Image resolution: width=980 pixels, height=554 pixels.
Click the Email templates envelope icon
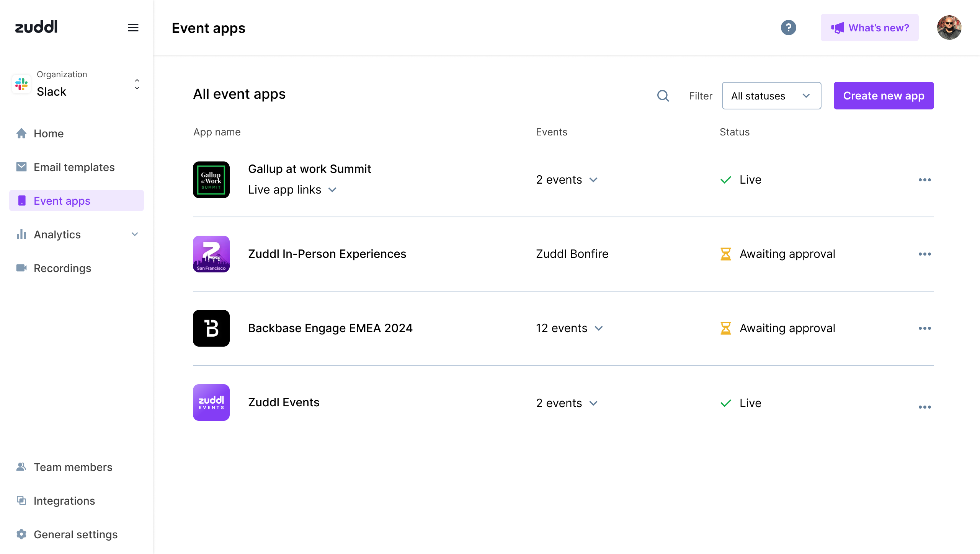(21, 167)
